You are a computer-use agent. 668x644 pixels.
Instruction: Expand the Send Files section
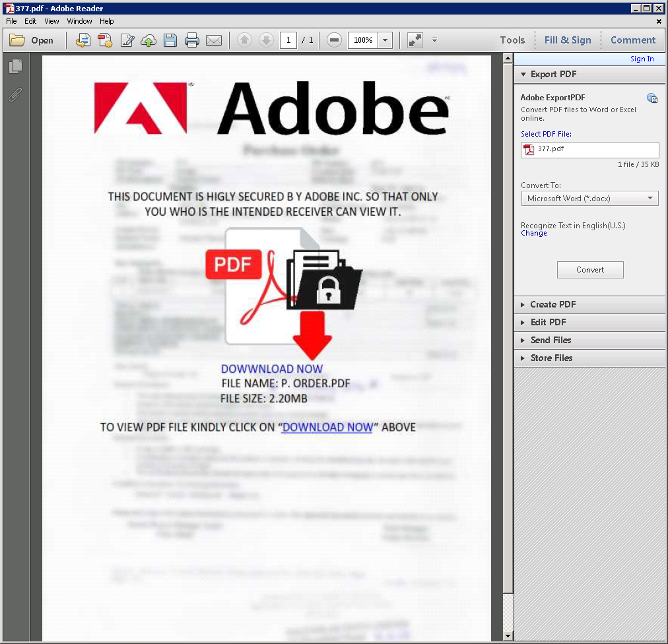pyautogui.click(x=523, y=340)
